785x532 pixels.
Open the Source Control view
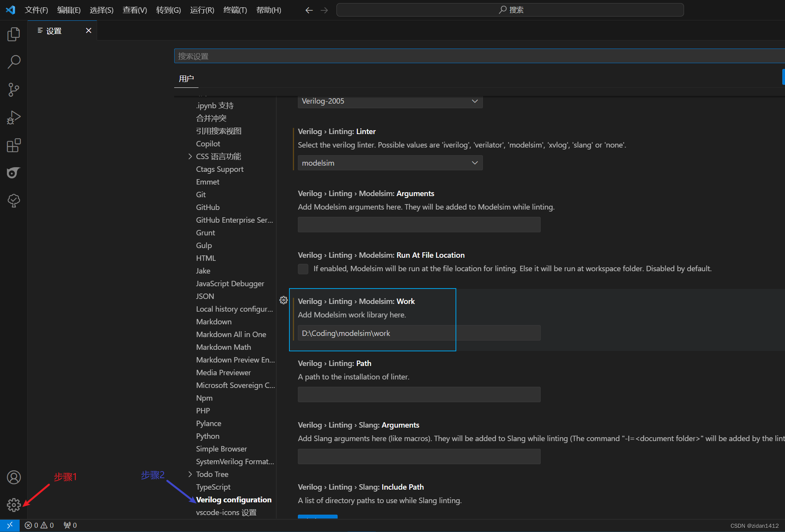[x=13, y=89]
